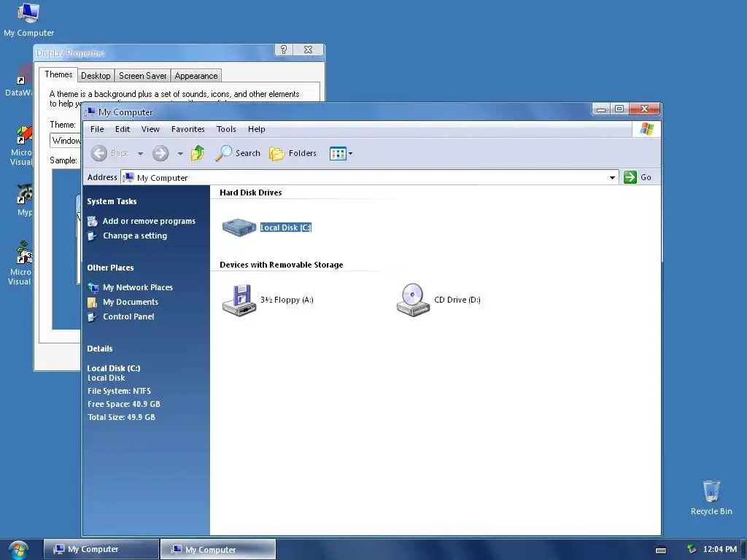Click the Display Properties help question-mark button

click(284, 50)
